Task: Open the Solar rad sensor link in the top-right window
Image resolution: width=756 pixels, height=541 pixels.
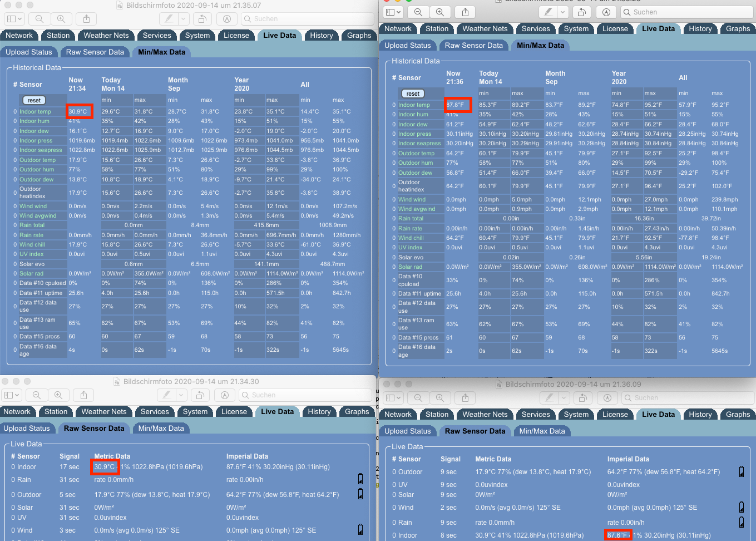Action: 410,267
